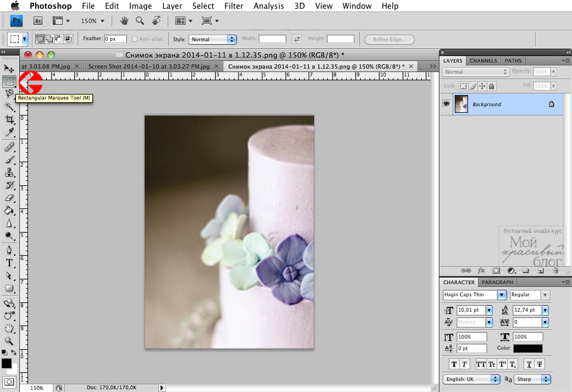Open the layer blending mode dropdown
Viewport: 572px width, 392px height.
(476, 72)
